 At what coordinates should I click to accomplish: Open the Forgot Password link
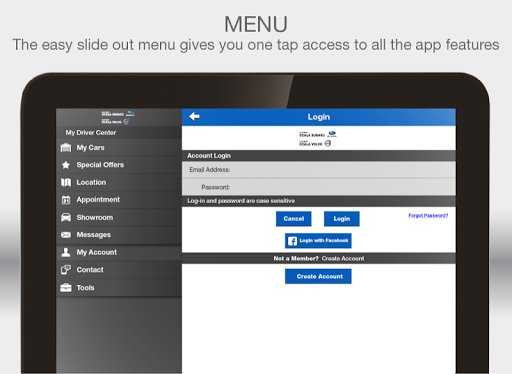click(x=428, y=216)
